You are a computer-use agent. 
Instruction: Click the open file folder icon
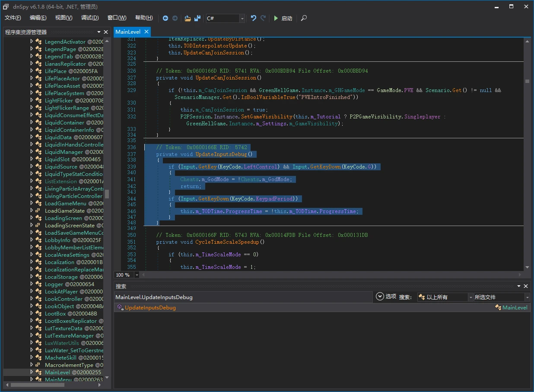[188, 18]
